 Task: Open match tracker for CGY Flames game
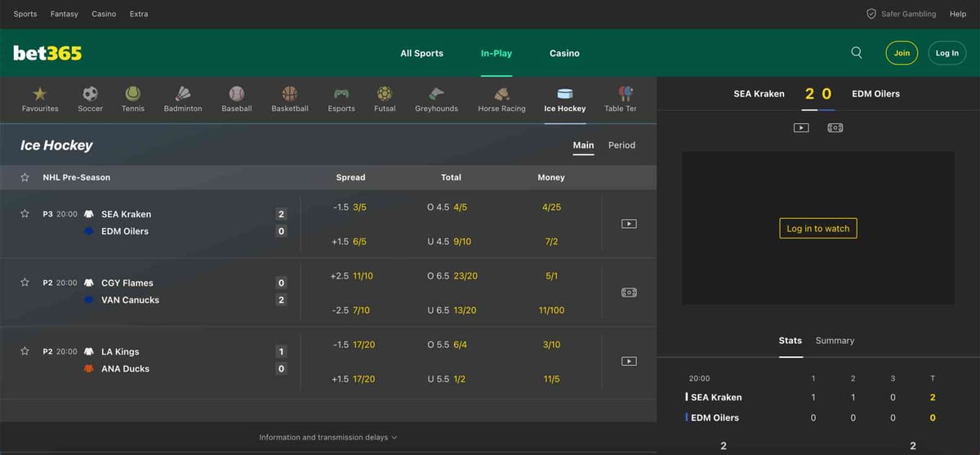click(629, 292)
